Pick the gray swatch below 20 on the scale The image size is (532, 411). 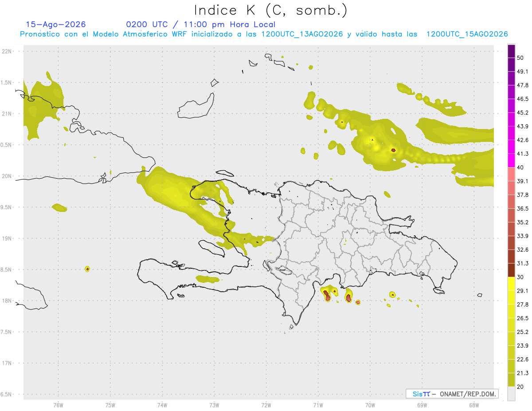[511, 394]
